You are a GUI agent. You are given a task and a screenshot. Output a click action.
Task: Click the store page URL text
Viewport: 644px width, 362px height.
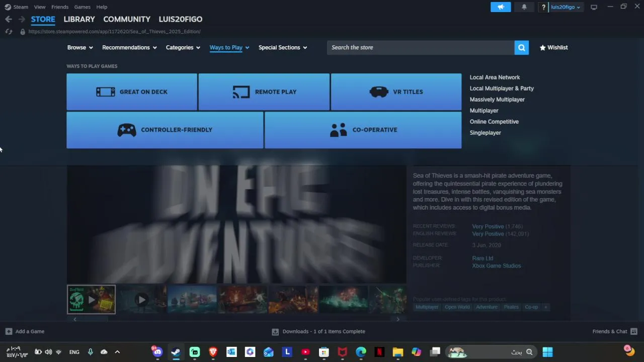point(114,31)
